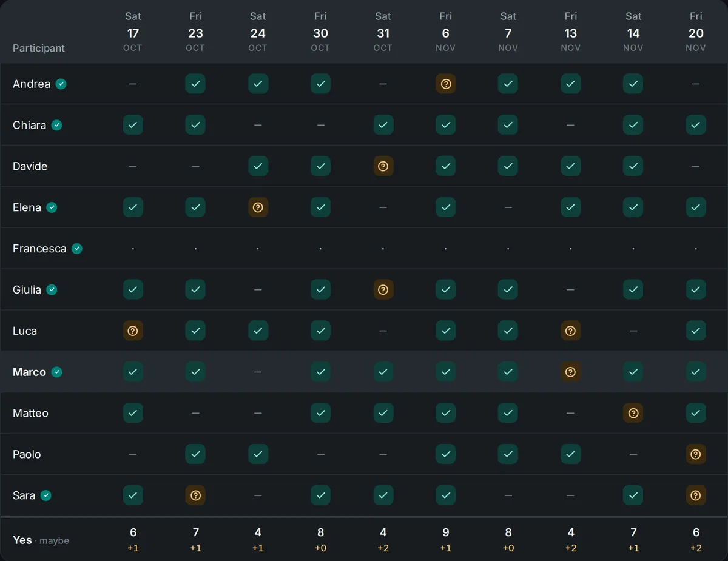The image size is (728, 561).
Task: Click the 'Yes · maybe' summary label
Action: [x=41, y=540]
